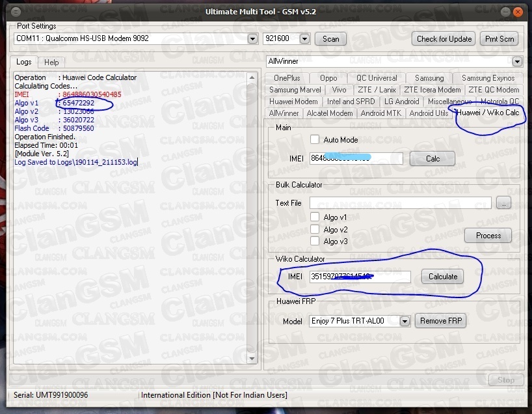Tick the Algo v1 bulk checkbox

[x=315, y=217]
